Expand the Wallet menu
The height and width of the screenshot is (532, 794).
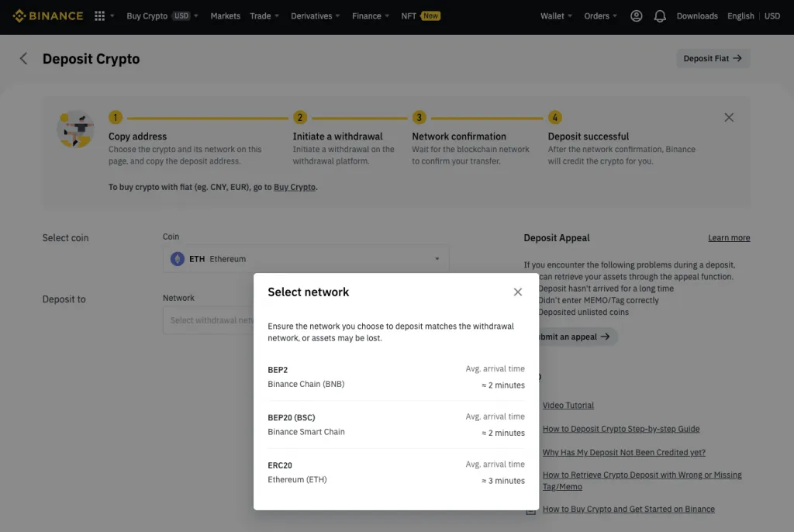tap(556, 16)
